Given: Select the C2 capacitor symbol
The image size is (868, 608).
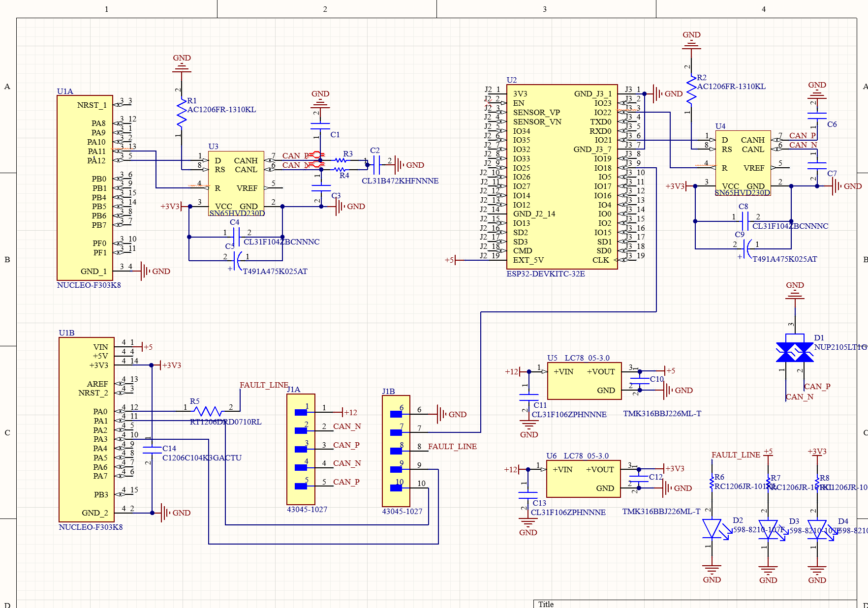Looking at the screenshot, I should (x=377, y=165).
